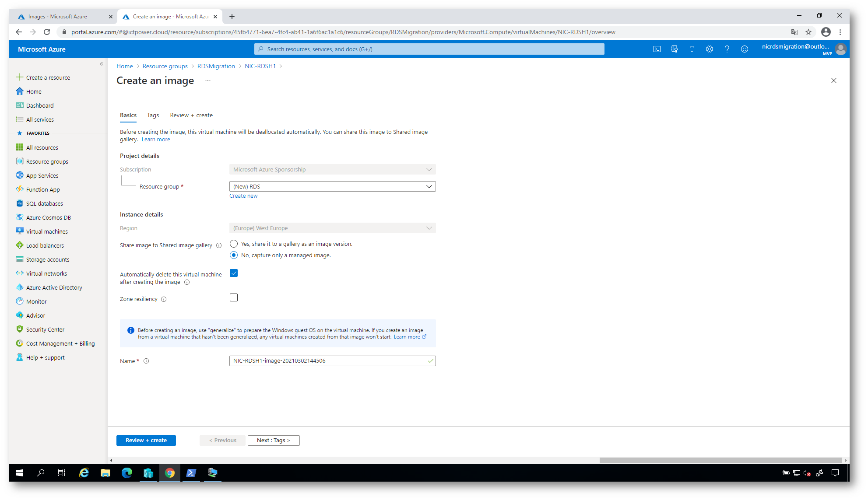Click the image Name input field
The height and width of the screenshot is (500, 868).
pos(333,361)
